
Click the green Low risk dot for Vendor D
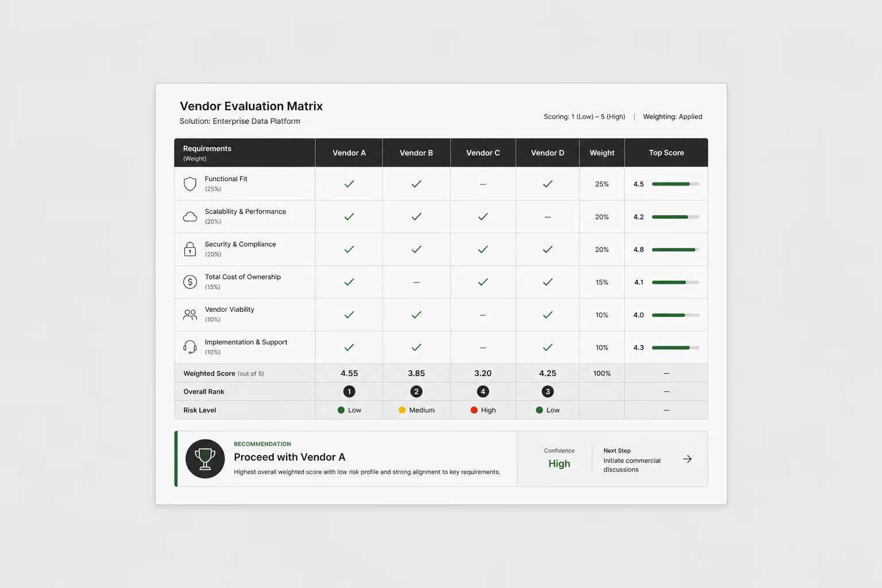pos(539,410)
